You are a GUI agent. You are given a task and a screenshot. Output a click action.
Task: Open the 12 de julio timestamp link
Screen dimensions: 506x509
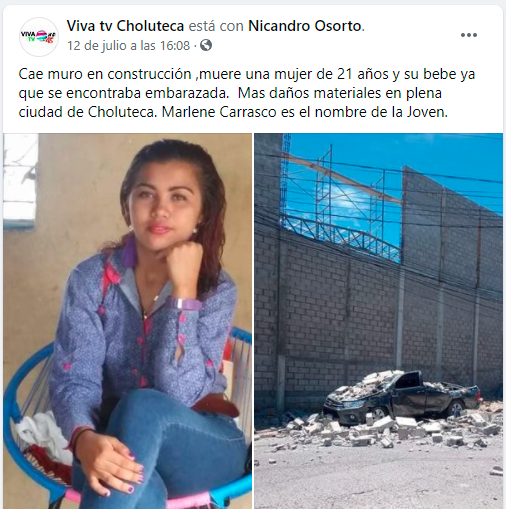coord(128,45)
